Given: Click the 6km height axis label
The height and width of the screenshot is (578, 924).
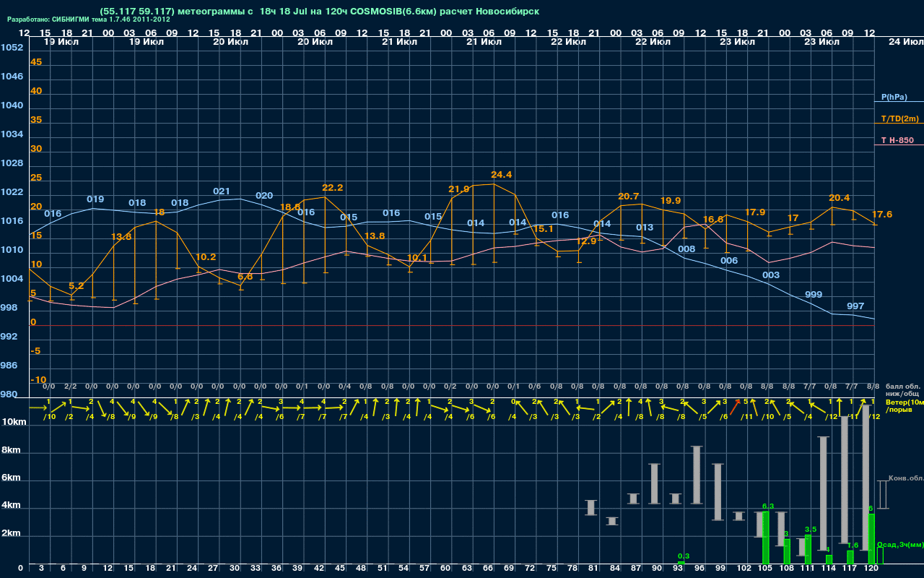Looking at the screenshot, I should 12,478.
